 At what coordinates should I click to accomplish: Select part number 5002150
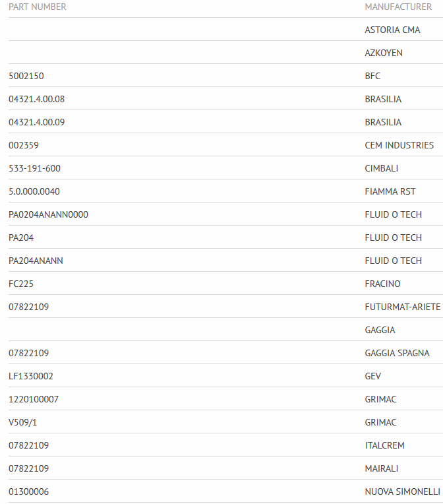pyautogui.click(x=26, y=76)
